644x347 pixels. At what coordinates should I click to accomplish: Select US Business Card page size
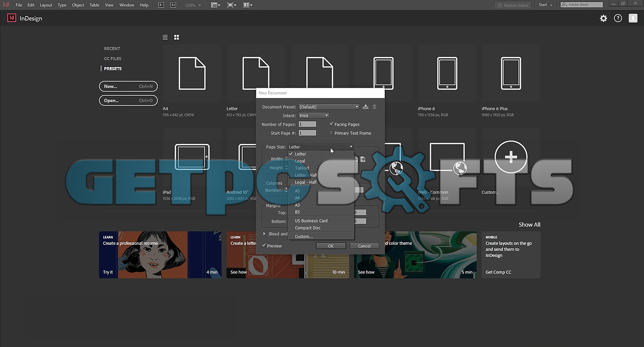[x=321, y=221]
